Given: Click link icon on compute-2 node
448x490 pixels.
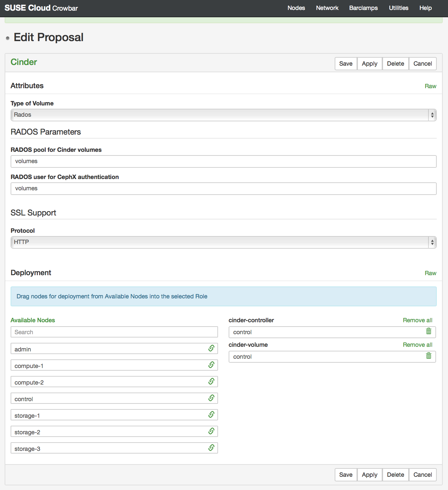Looking at the screenshot, I should point(211,381).
